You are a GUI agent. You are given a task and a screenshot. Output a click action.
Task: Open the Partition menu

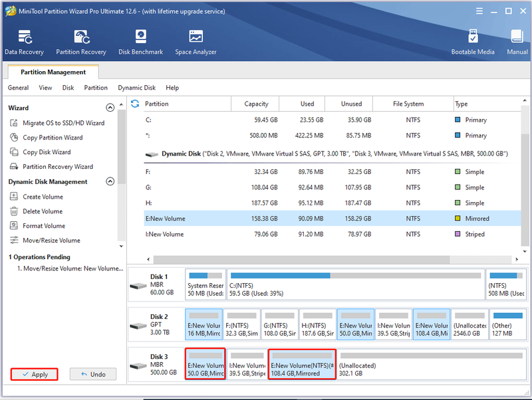tap(96, 88)
